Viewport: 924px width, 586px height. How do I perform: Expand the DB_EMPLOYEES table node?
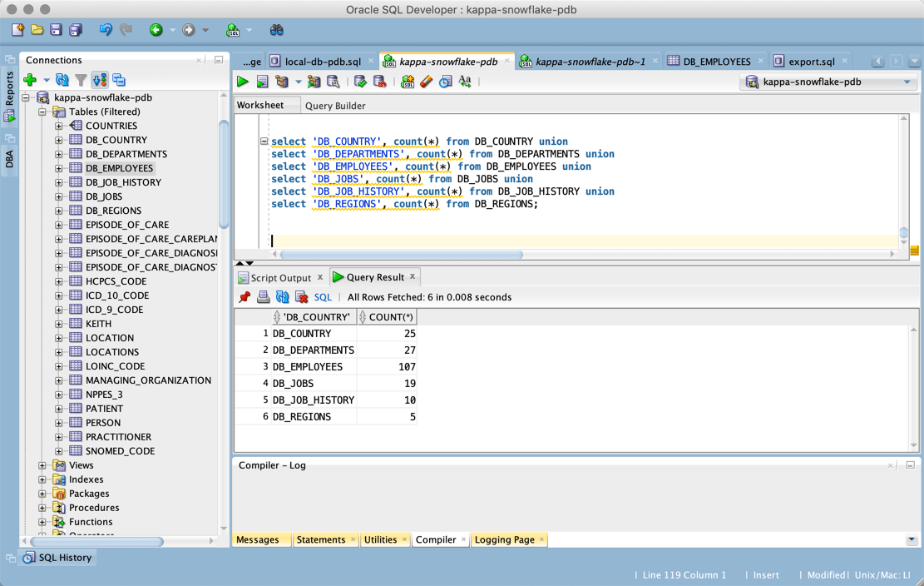point(59,168)
